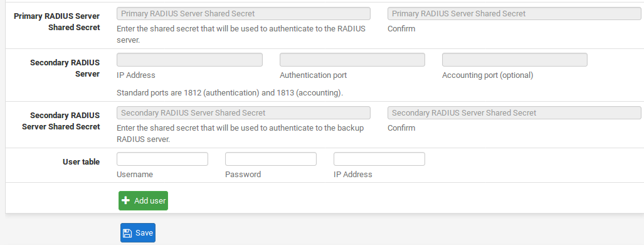Click the Secondary RADIUS Server Shared Secret row label
This screenshot has height=245, width=644.
pos(61,121)
